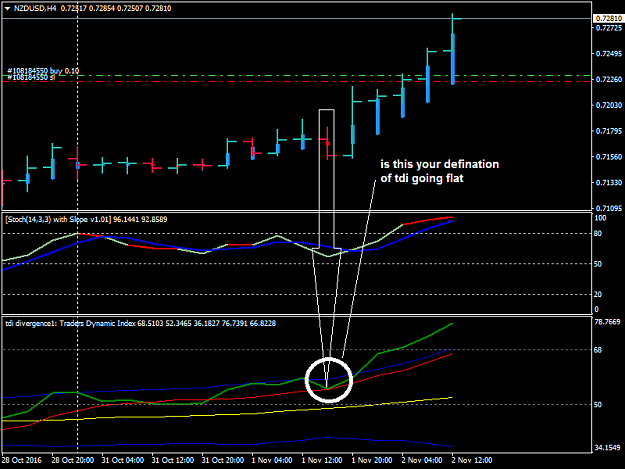Click time axis label 2 Nov 04:00
This screenshot has width=625, height=469.
coord(422,460)
